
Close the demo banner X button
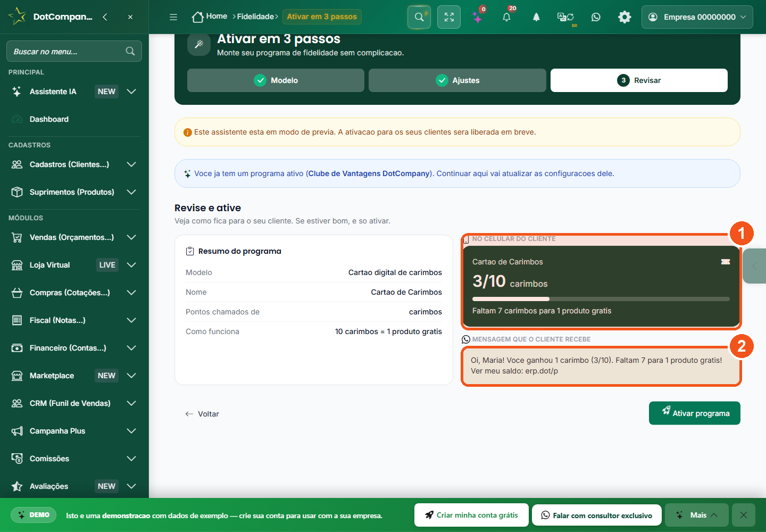(x=744, y=515)
